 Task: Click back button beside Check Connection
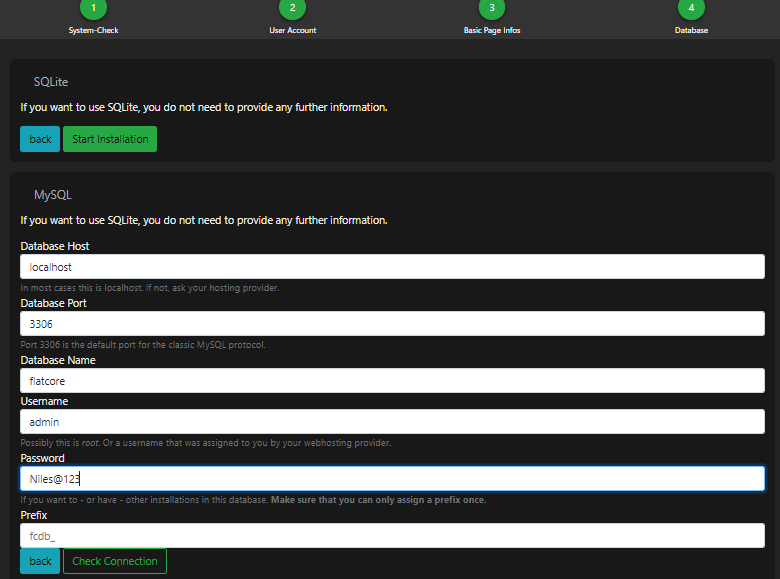40,561
